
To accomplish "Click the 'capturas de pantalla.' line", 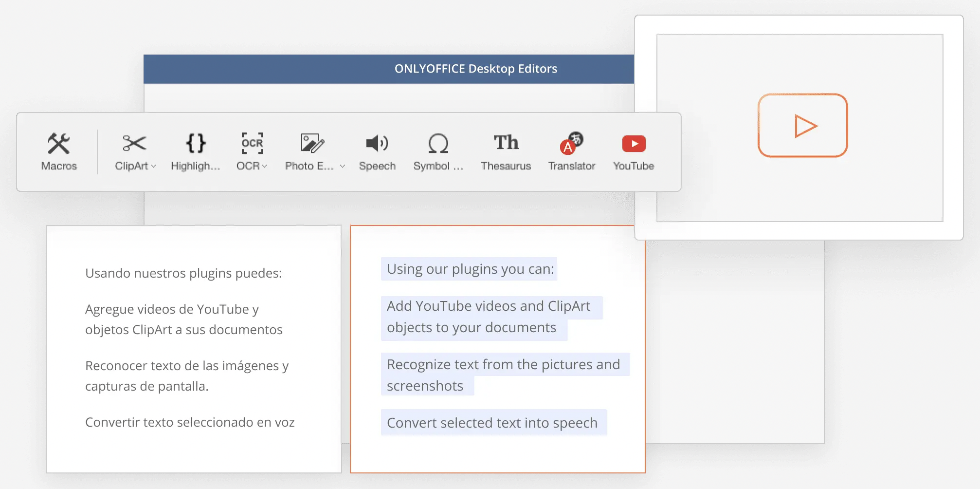I will click(146, 386).
